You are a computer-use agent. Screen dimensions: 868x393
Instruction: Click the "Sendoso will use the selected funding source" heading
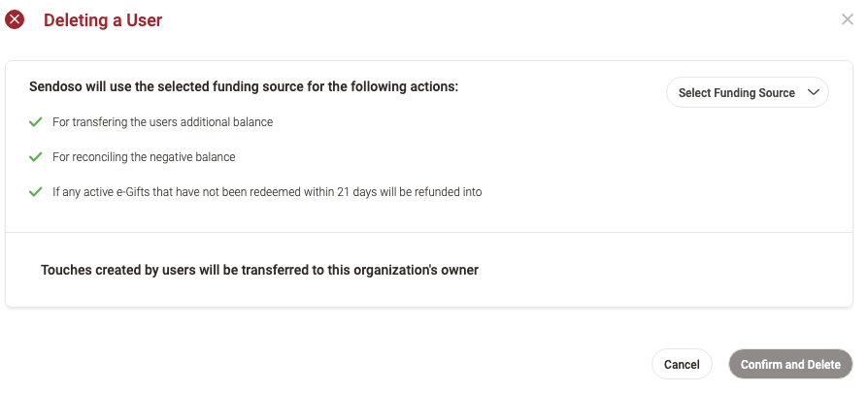tap(244, 87)
